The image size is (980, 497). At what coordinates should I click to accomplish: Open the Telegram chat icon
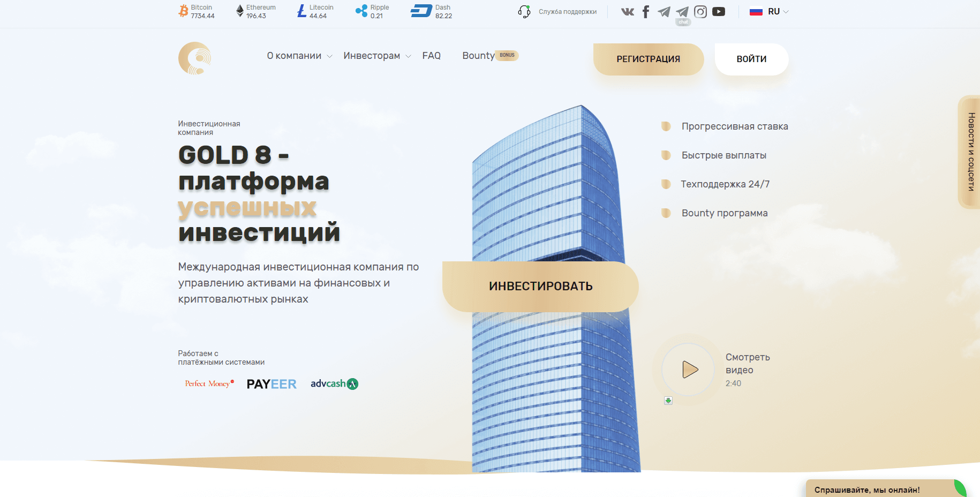coord(682,12)
